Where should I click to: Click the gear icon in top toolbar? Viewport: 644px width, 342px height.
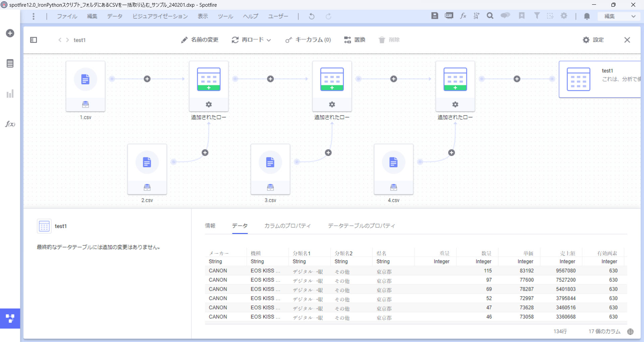[564, 16]
